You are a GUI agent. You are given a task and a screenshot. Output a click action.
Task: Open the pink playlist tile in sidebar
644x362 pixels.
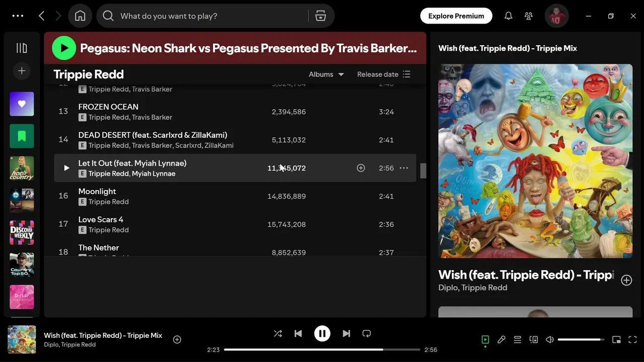(22, 297)
